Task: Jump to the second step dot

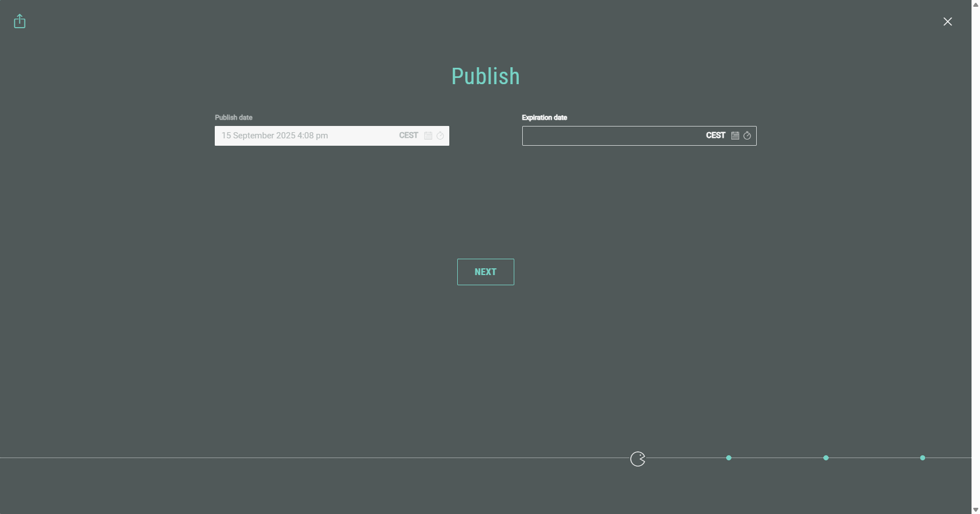Action: 729,458
